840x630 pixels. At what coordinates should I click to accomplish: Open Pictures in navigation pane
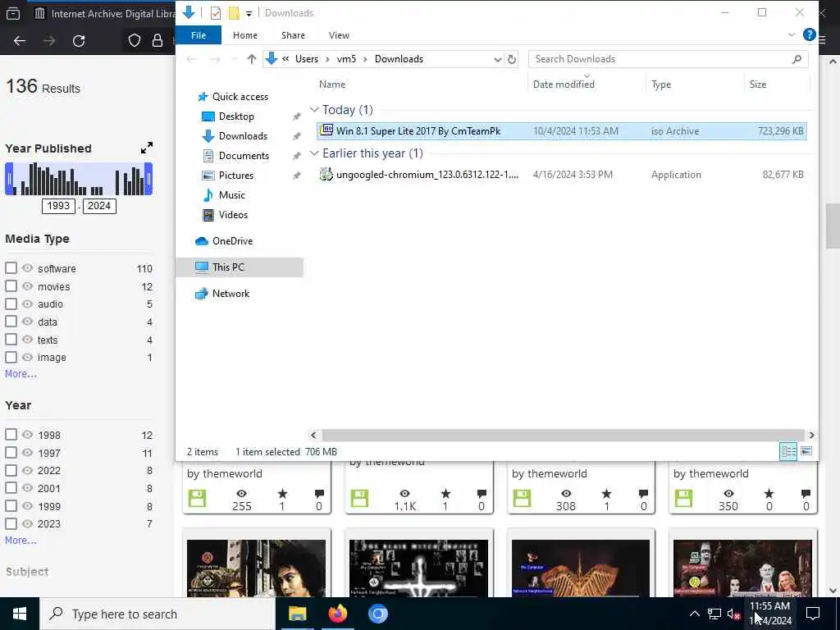(235, 176)
